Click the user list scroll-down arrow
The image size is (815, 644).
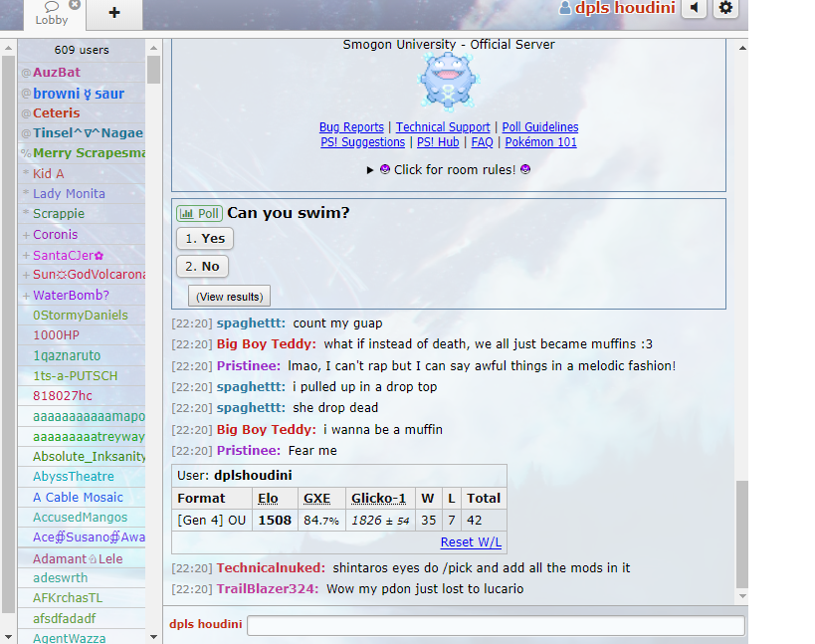[x=153, y=637]
